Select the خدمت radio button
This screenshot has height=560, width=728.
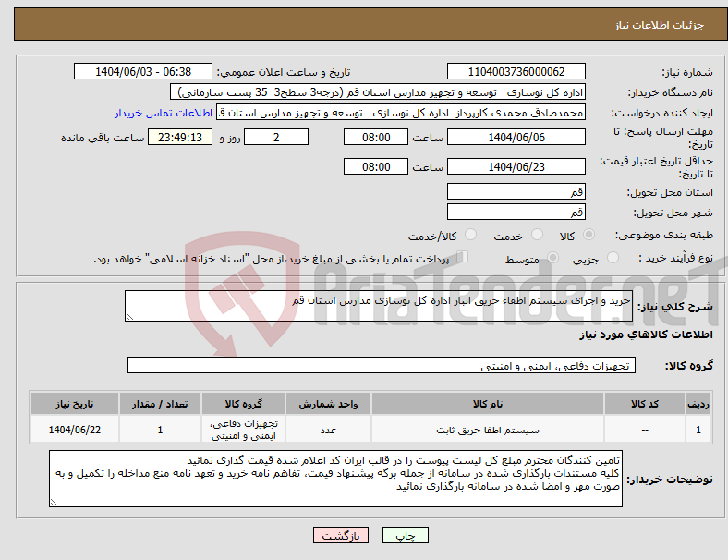537,235
